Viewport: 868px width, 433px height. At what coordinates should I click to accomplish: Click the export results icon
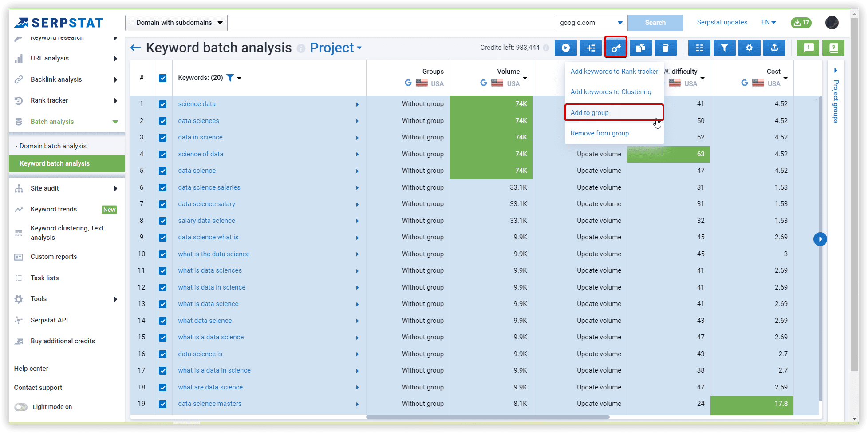pyautogui.click(x=774, y=48)
